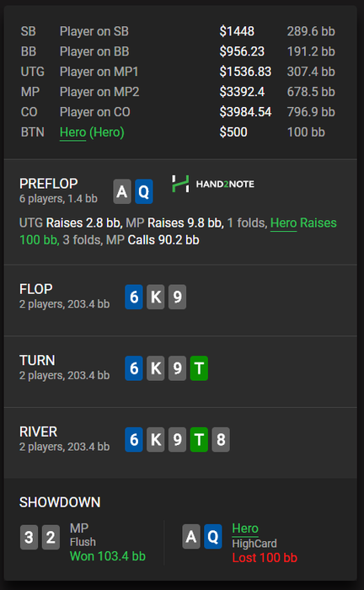Click the RIVER section heading
This screenshot has height=590, width=364.
tap(39, 432)
